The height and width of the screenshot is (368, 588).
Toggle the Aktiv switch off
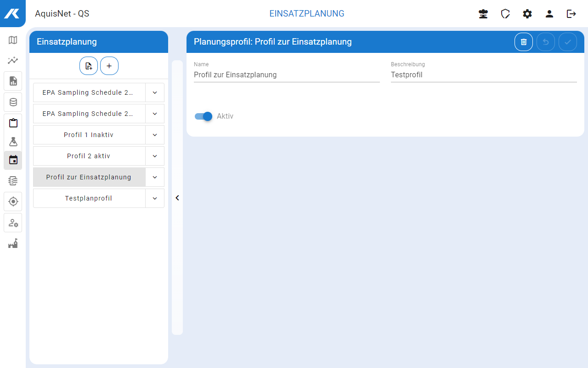coord(204,116)
